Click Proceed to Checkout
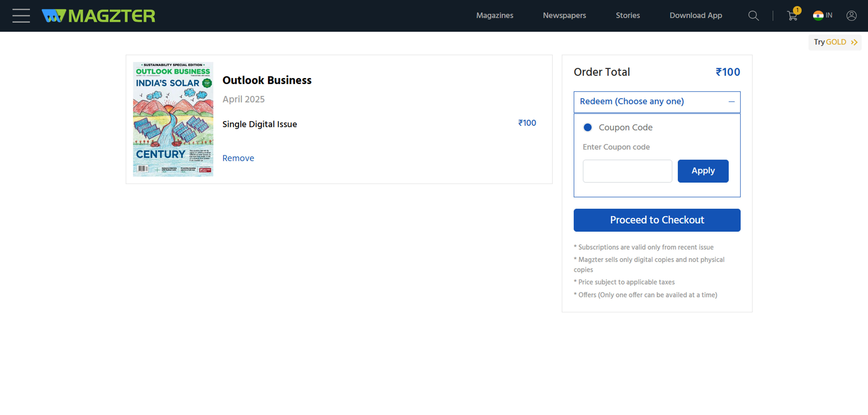 (x=657, y=220)
